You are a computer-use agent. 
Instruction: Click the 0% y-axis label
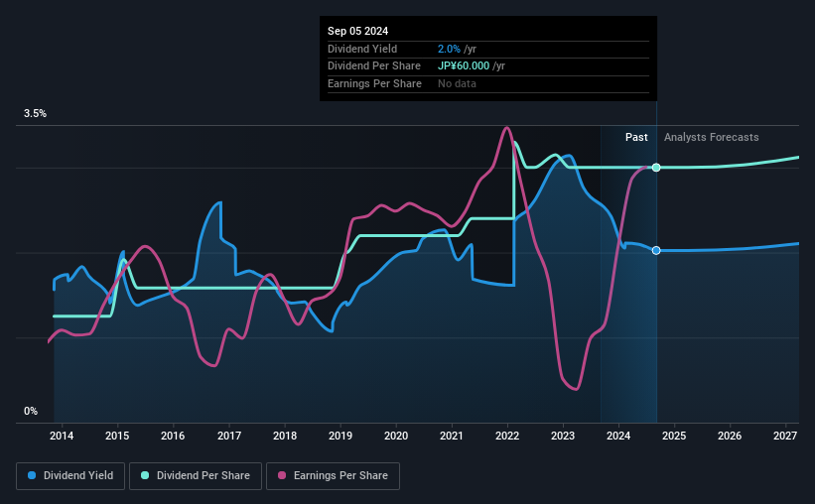click(31, 411)
